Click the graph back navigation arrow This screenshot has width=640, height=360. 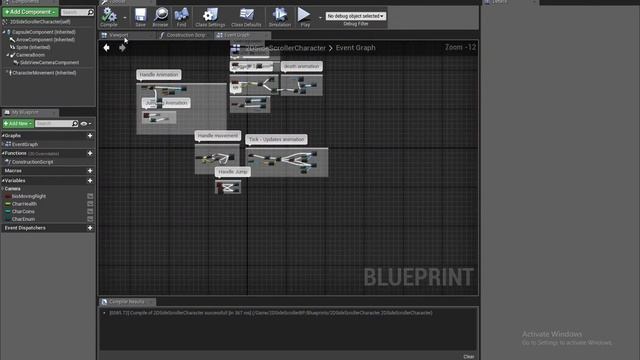pyautogui.click(x=107, y=48)
